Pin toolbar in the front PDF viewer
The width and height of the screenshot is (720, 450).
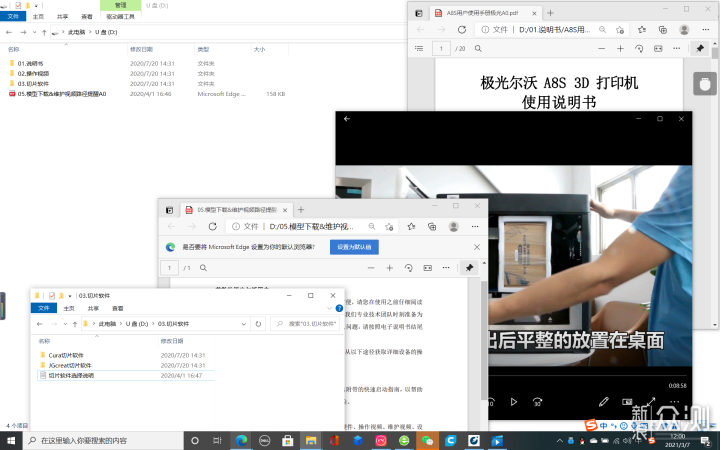[469, 268]
